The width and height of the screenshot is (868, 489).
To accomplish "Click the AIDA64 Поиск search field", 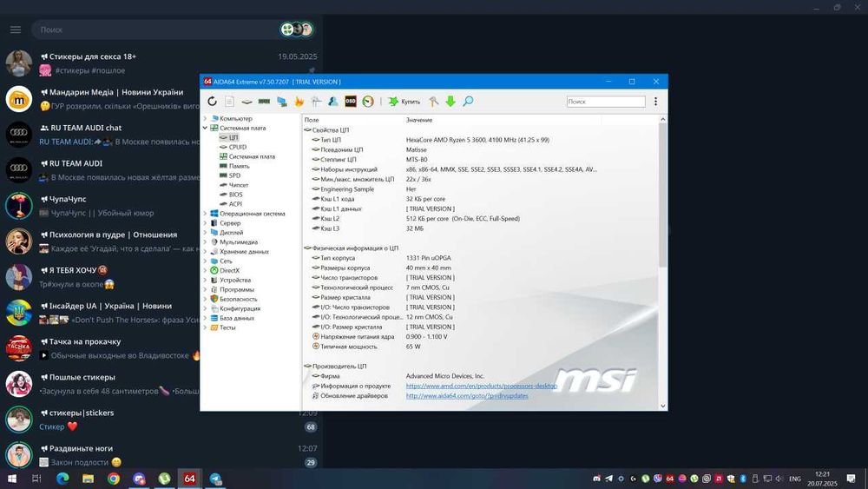I will (606, 102).
